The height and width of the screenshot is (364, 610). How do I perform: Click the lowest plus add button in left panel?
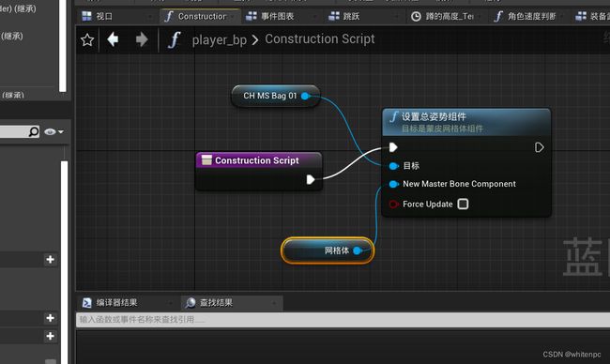click(x=50, y=336)
